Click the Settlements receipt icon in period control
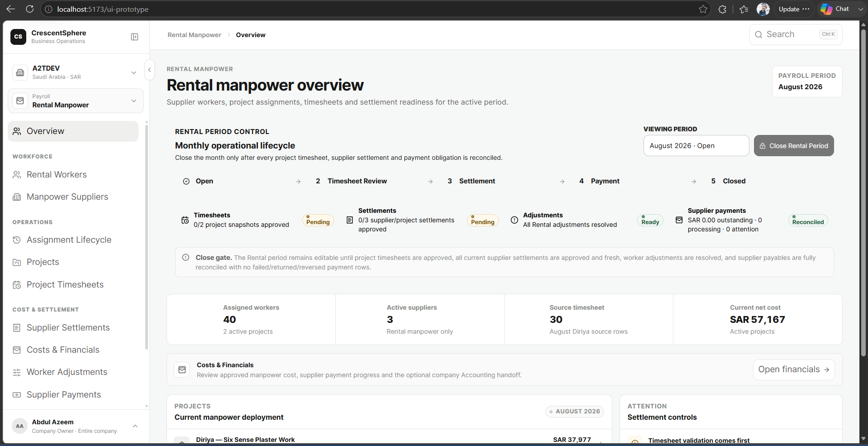This screenshot has height=446, width=868. pyautogui.click(x=350, y=220)
